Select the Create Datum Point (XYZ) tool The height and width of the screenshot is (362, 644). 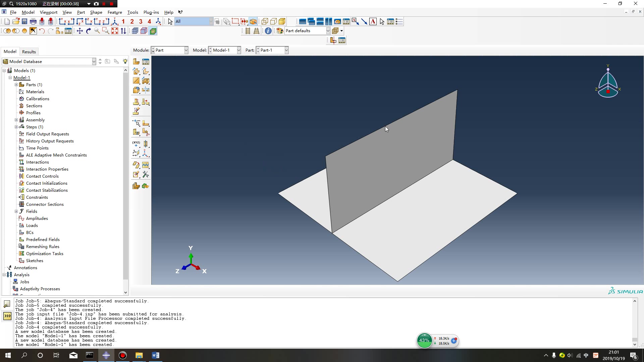coord(136,143)
